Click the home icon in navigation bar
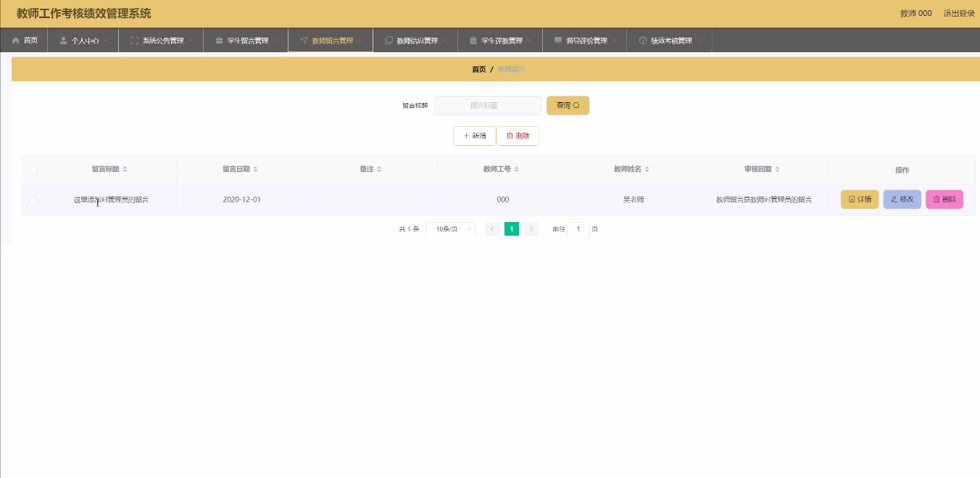 (15, 41)
